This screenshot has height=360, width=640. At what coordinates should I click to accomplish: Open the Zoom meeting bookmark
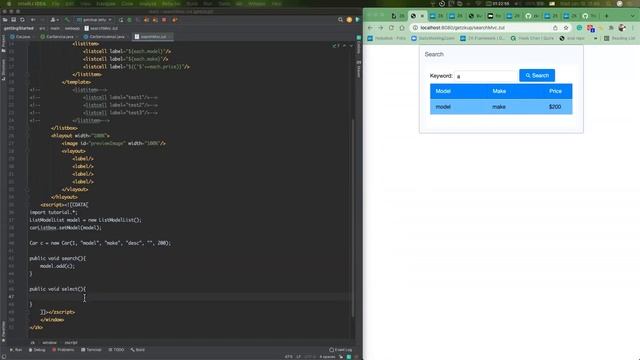click(433, 38)
